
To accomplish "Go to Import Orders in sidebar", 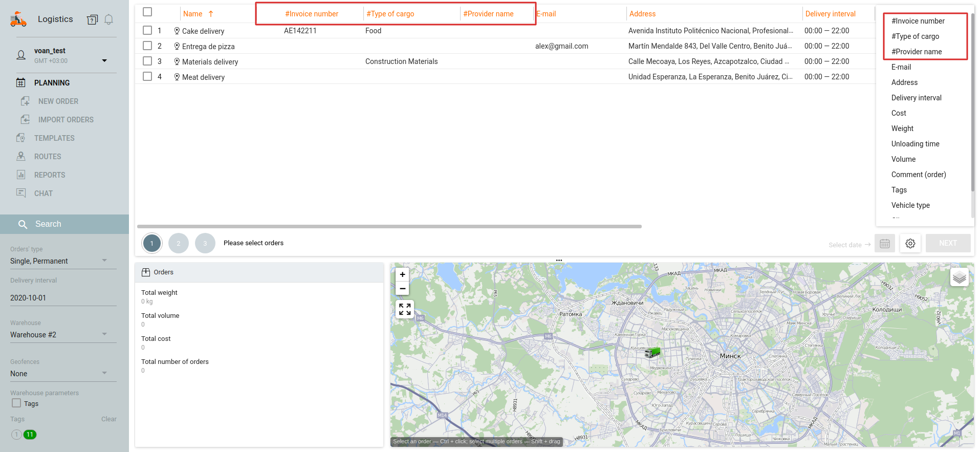I will point(66,120).
